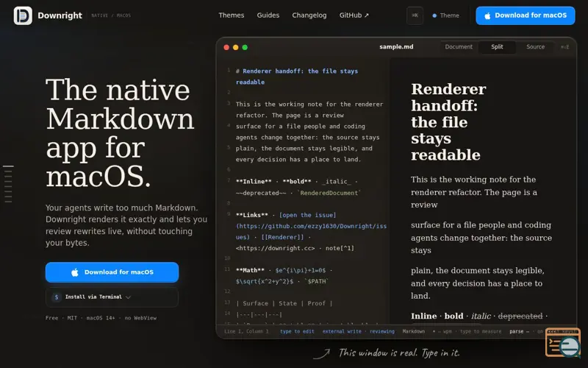Image resolution: width=588 pixels, height=368 pixels.
Task: Open the GitHub external link
Action: pyautogui.click(x=354, y=15)
